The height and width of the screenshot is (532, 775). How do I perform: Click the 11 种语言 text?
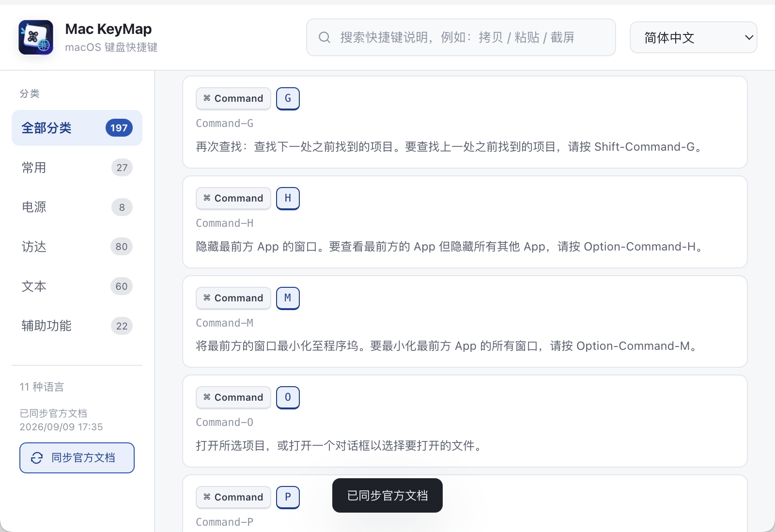coord(42,387)
